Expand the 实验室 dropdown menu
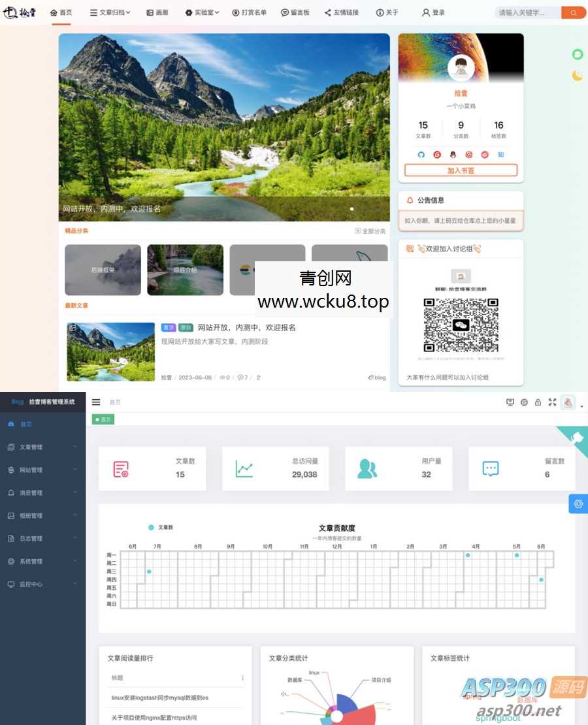This screenshot has width=588, height=725. (x=203, y=12)
